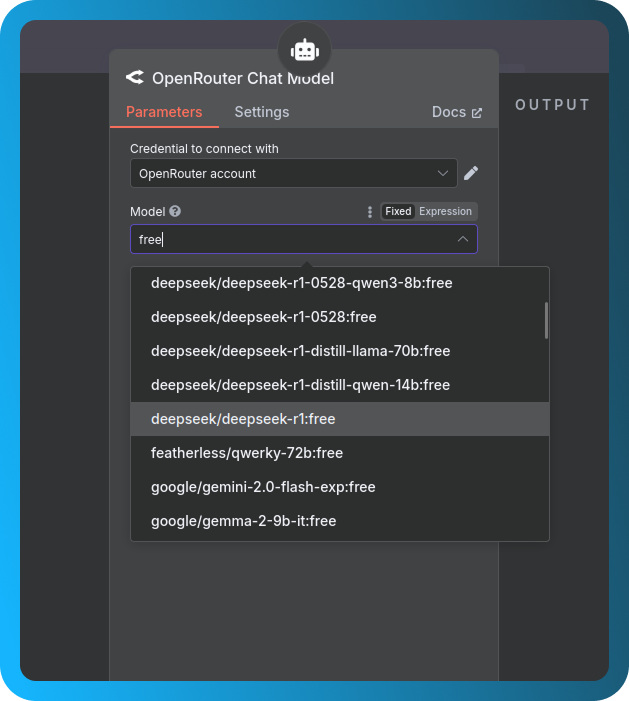Switch Model field to Fixed mode
This screenshot has height=701, width=629.
coord(398,212)
